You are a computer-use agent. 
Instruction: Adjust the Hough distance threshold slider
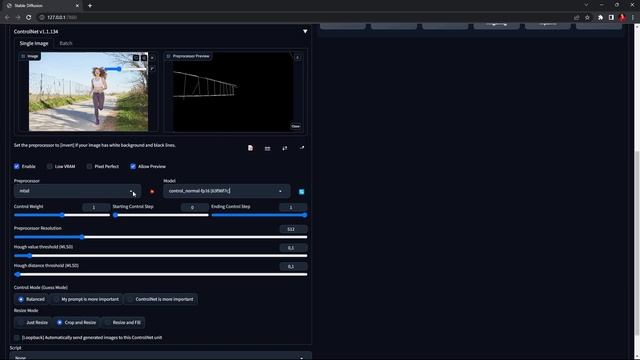[161, 275]
